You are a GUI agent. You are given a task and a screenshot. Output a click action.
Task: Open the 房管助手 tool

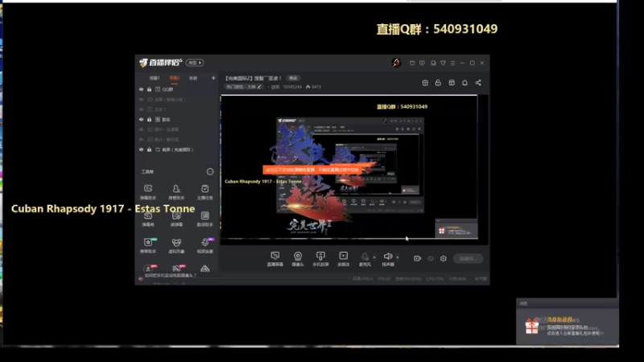pos(176,191)
